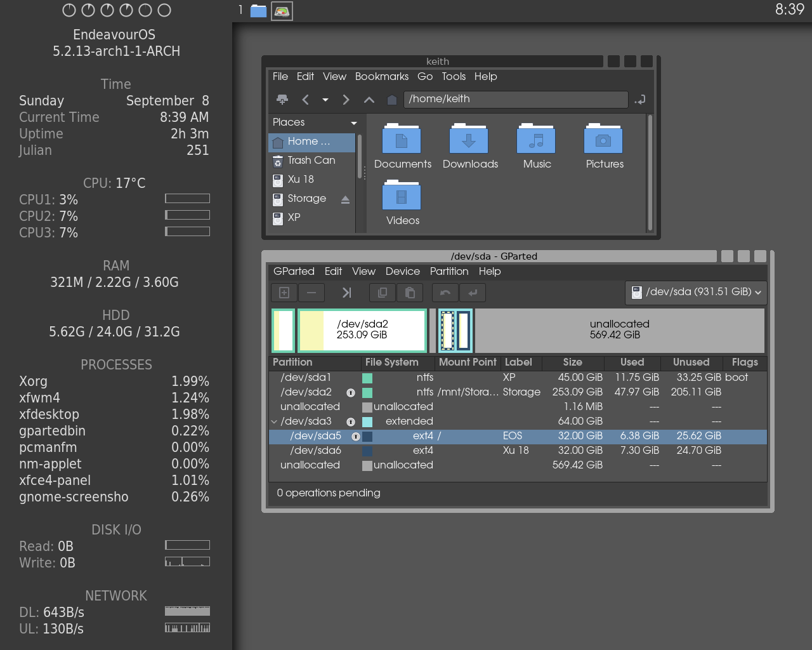Image resolution: width=812 pixels, height=650 pixels.
Task: Go back with the left arrow icon
Action: coord(305,100)
